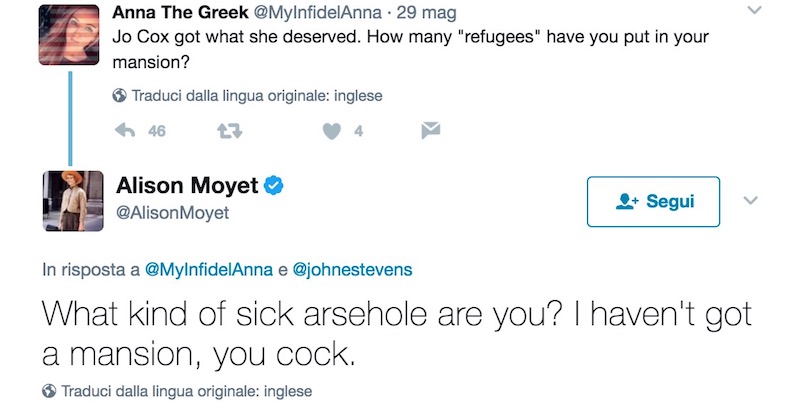Like the Jo Cox tweet with heart icon
This screenshot has height=410, width=800.
click(x=336, y=131)
